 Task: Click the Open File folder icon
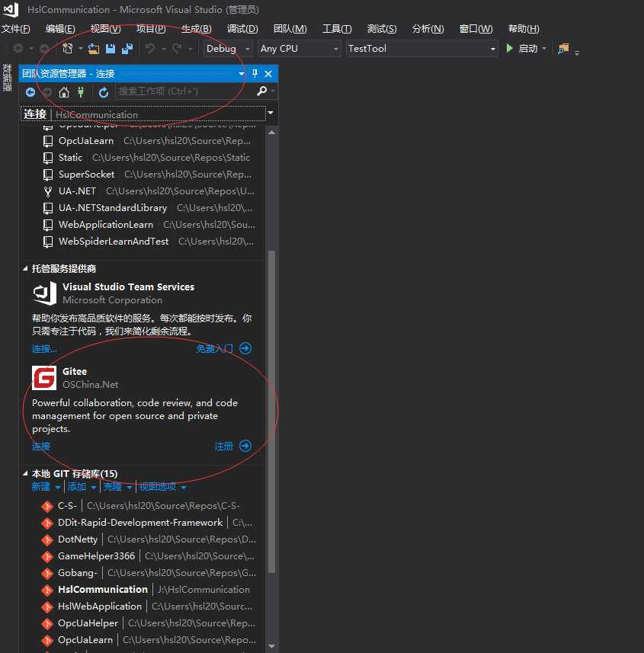tap(94, 49)
